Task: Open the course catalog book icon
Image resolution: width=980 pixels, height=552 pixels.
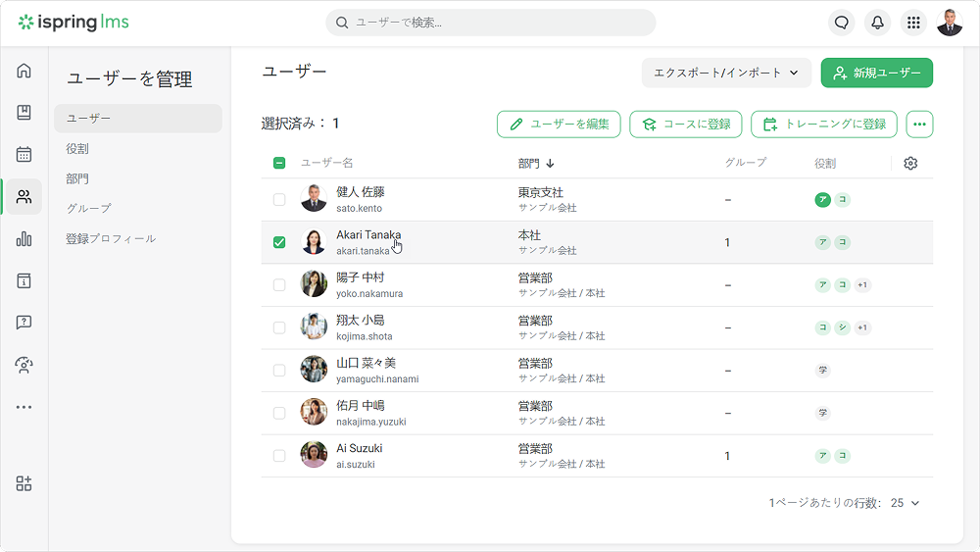Action: click(24, 113)
